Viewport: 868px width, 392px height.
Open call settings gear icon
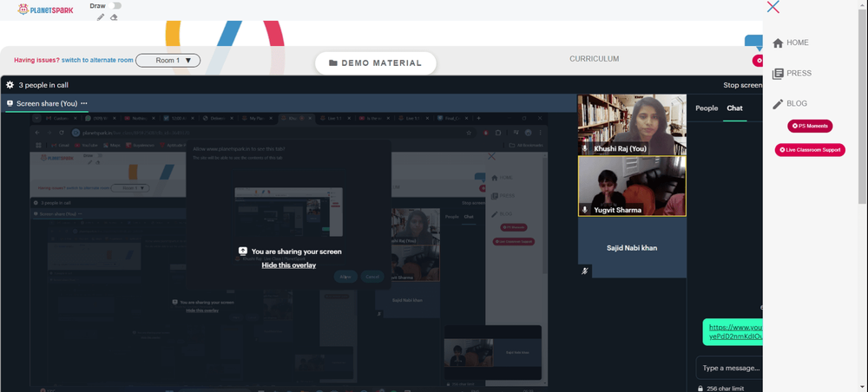coord(10,85)
